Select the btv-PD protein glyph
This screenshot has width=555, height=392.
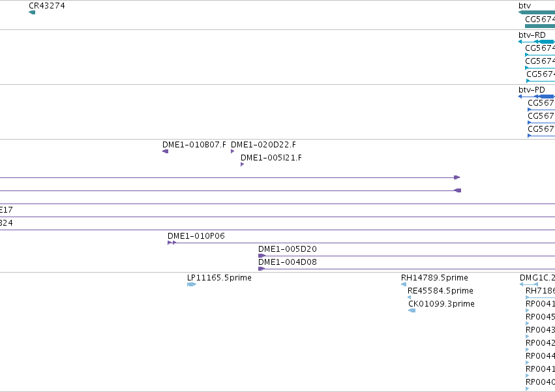pos(537,97)
